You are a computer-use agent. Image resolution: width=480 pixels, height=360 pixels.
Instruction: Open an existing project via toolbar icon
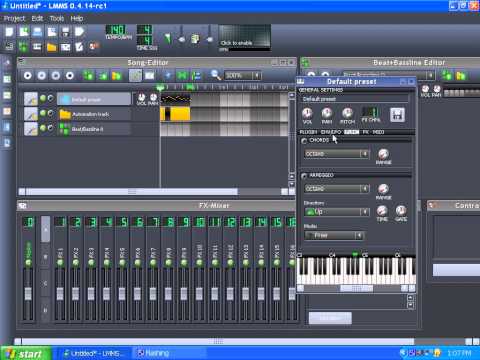(37, 32)
